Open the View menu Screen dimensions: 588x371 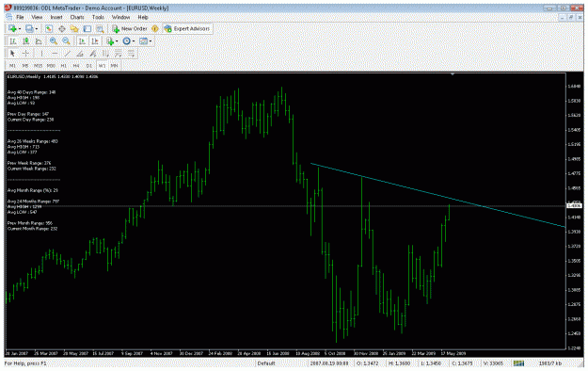tap(37, 17)
